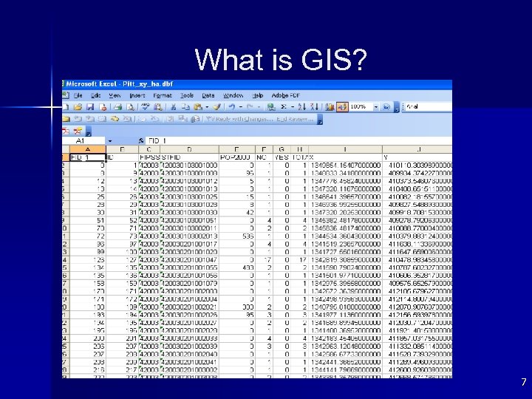
Task: Click the Convert to Adobe PDF icon
Action: [x=66, y=131]
